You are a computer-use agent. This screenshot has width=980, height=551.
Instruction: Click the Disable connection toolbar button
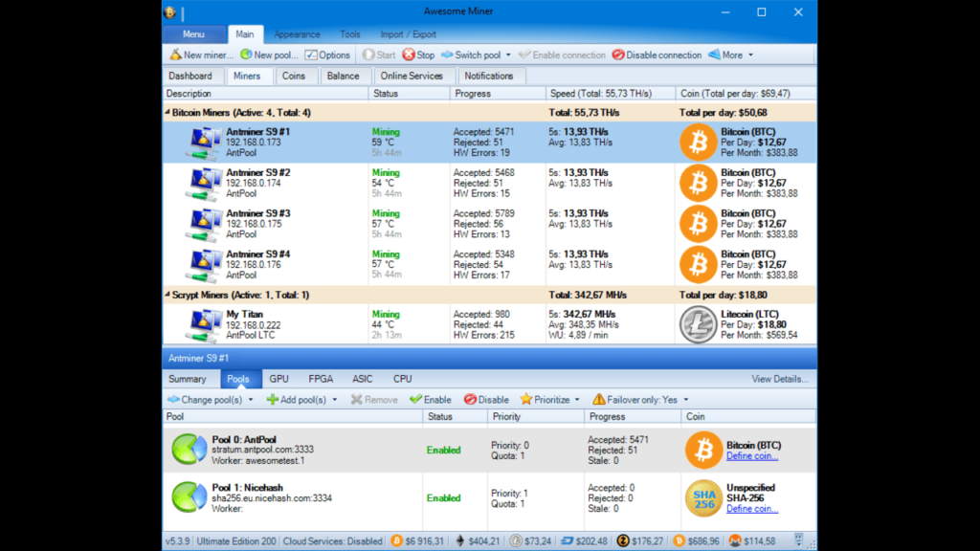(657, 55)
